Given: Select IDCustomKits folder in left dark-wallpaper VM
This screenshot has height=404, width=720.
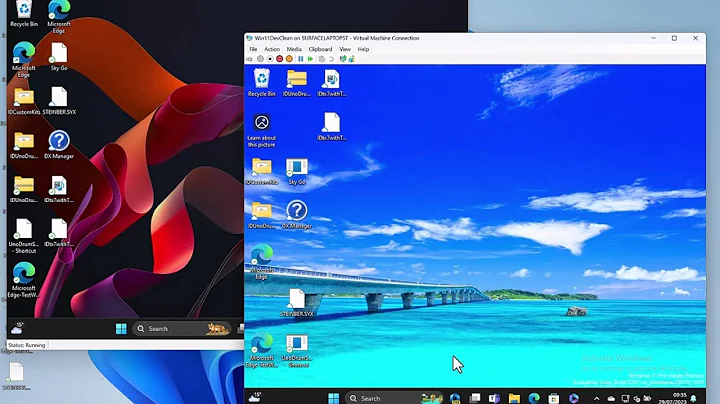Looking at the screenshot, I should coord(24,101).
